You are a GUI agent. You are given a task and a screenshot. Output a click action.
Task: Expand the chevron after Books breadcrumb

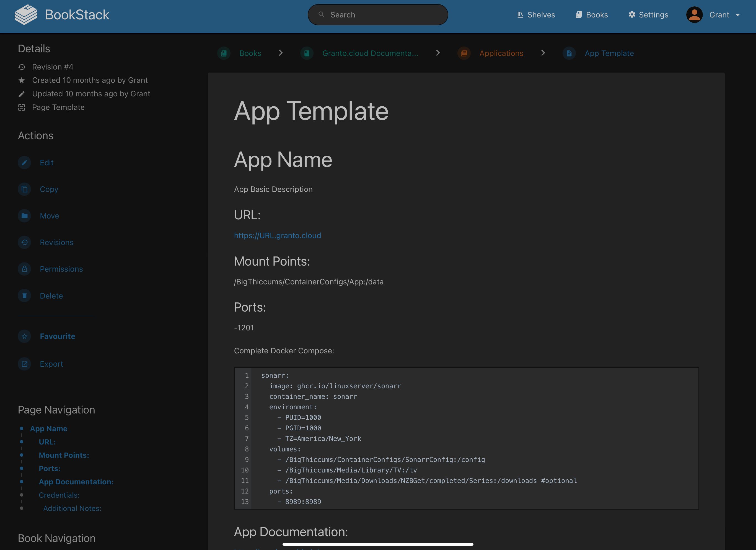coord(281,53)
